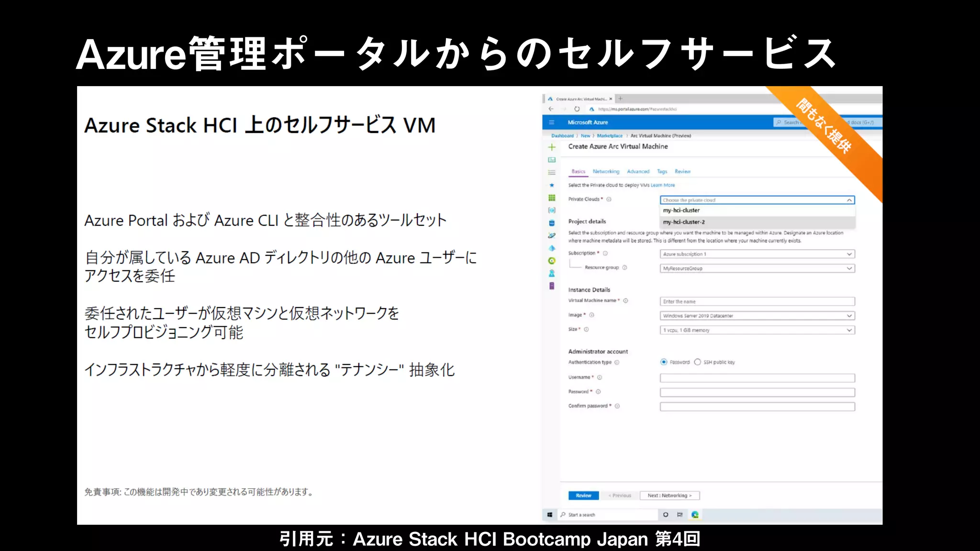Go to the Marketplace breadcrumb link

point(610,136)
